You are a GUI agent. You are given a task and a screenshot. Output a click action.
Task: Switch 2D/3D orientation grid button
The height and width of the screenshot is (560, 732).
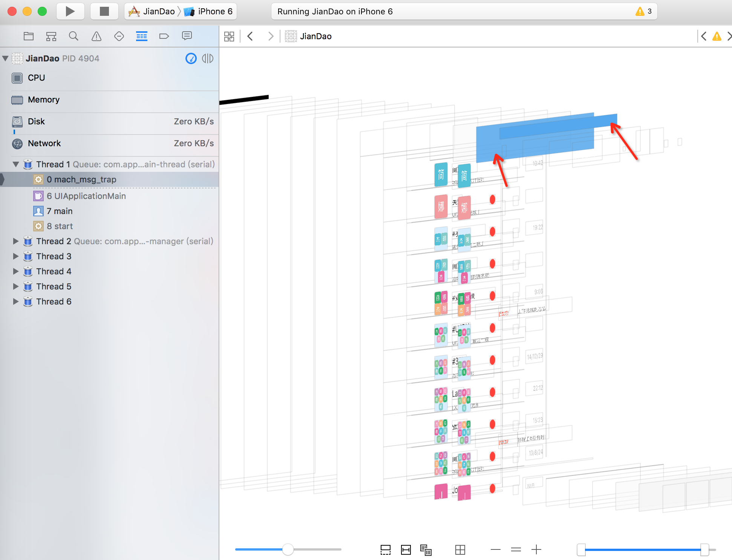(460, 550)
